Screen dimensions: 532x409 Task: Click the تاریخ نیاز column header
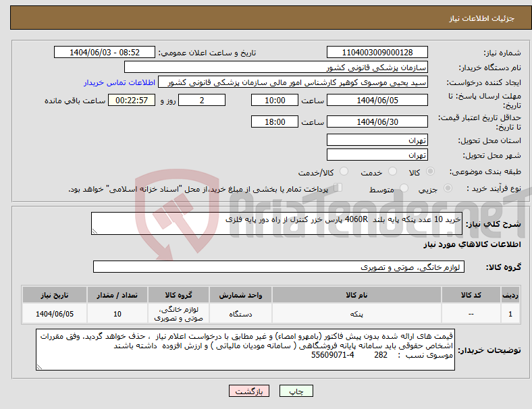click(55, 295)
